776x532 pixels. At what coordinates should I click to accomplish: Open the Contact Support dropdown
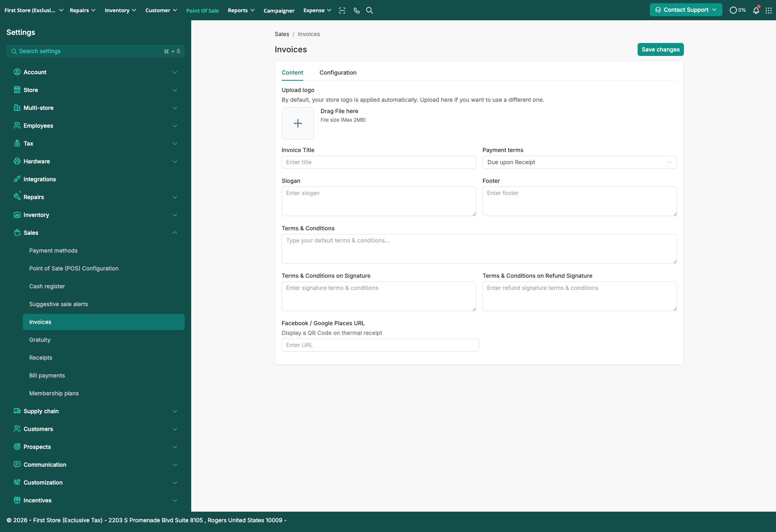[x=685, y=10]
